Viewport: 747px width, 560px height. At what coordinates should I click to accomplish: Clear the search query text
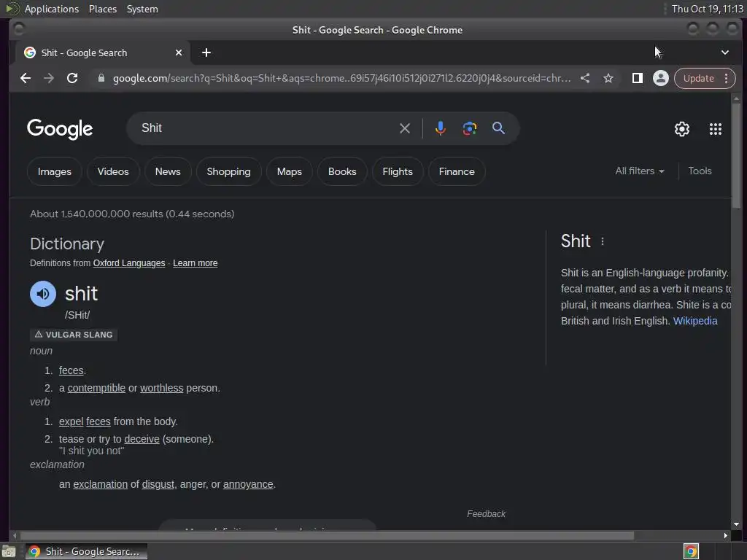pos(404,128)
